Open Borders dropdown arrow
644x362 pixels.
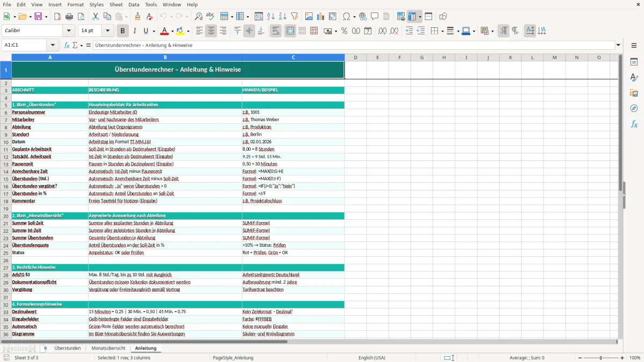coord(442,31)
